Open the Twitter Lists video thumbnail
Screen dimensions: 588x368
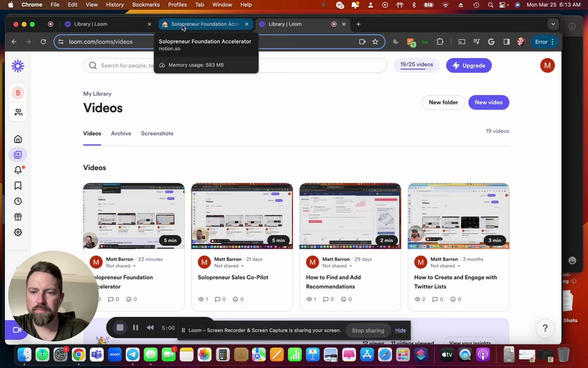pos(458,216)
